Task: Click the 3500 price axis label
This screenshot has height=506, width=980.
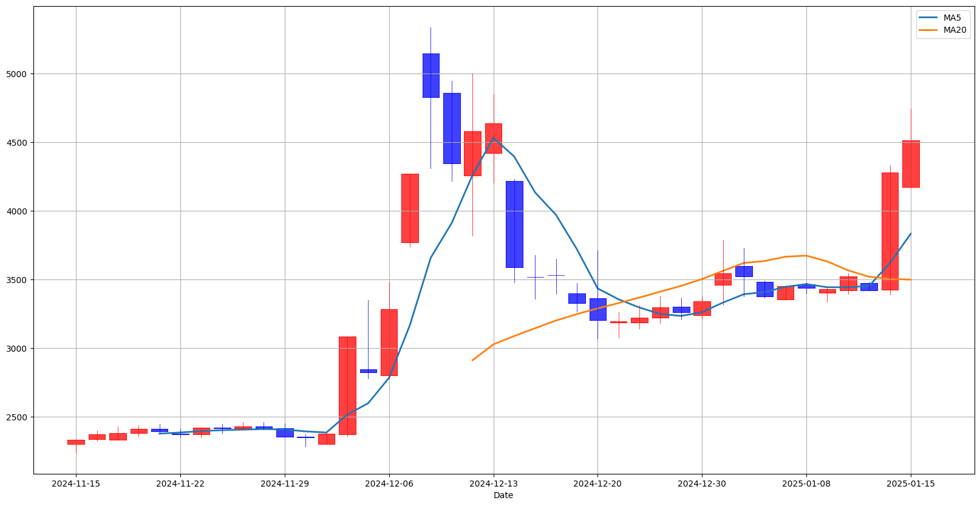Action: point(18,280)
